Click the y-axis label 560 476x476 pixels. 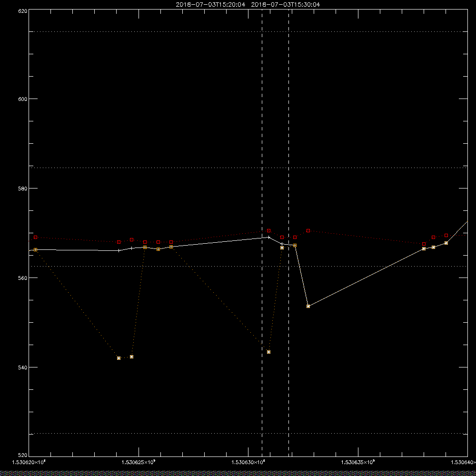pyautogui.click(x=23, y=278)
